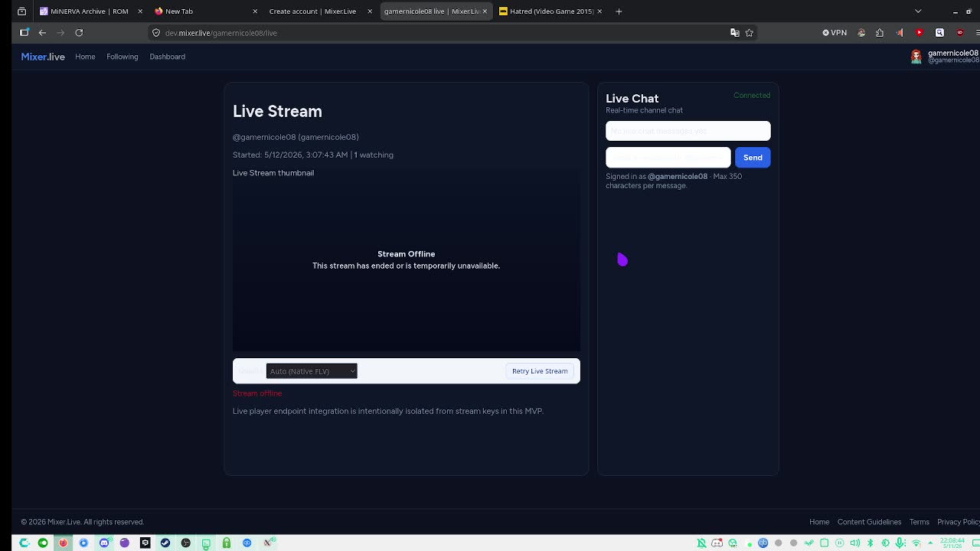Click Retry Live Stream button
This screenshot has height=551, width=980.
pos(540,371)
